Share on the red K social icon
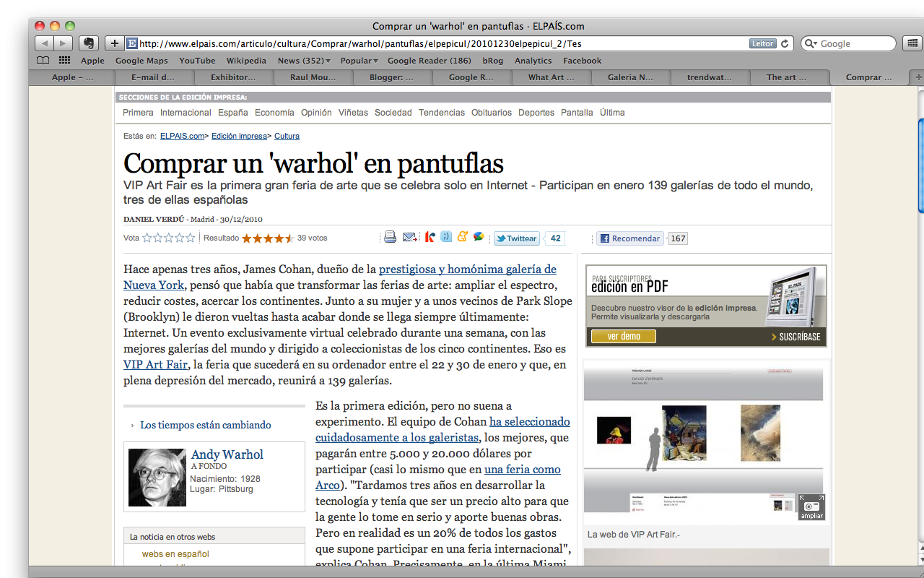The width and height of the screenshot is (924, 578). 430,237
